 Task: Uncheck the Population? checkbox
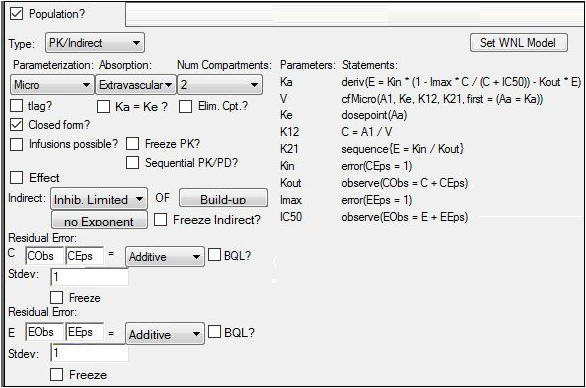click(x=16, y=14)
